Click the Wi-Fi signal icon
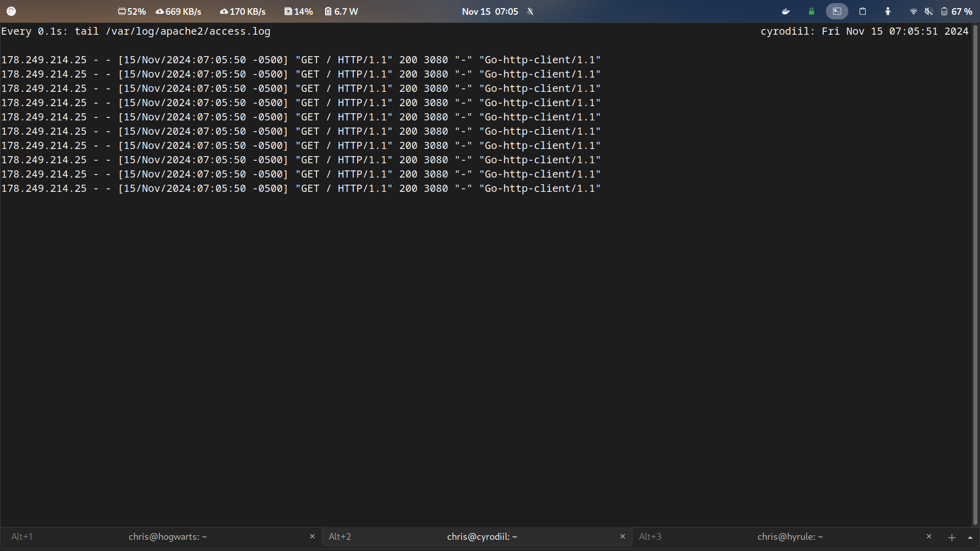 [913, 11]
